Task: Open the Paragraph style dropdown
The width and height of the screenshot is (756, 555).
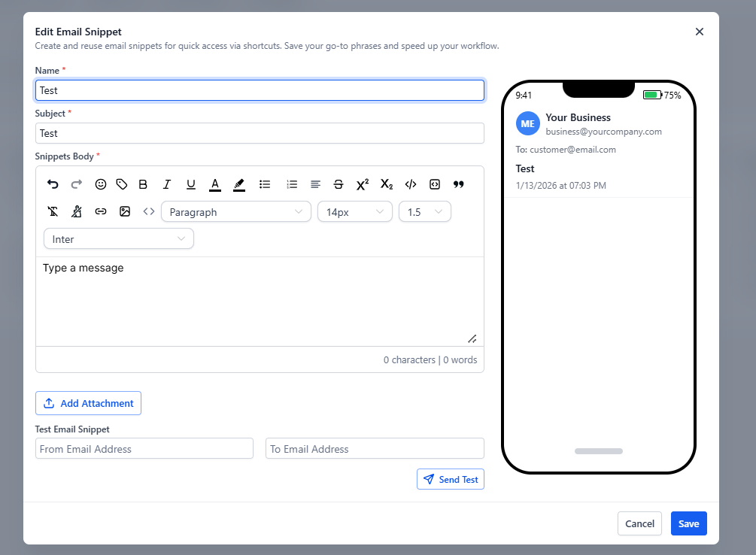Action: pos(236,212)
